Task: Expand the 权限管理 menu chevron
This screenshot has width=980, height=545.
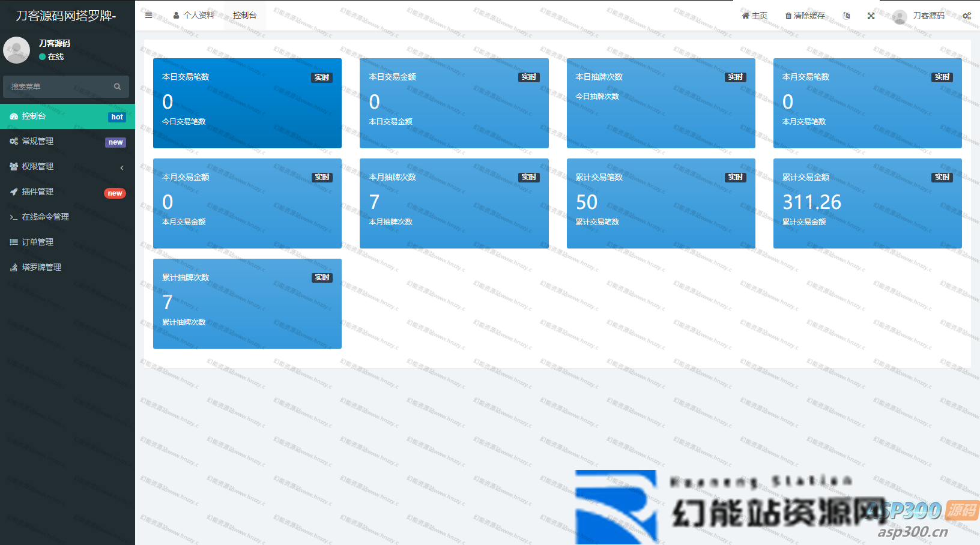Action: (x=122, y=167)
